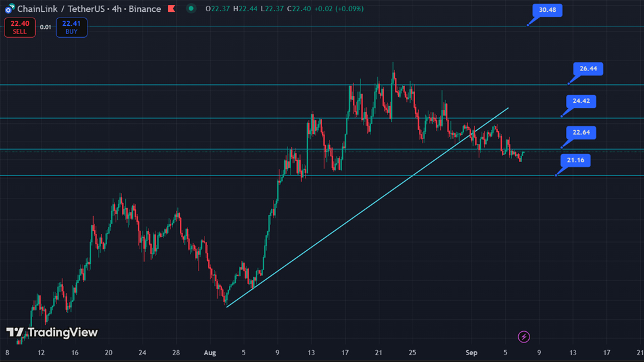Select the 30.48 price label callout
The height and width of the screenshot is (362, 644).
[547, 11]
